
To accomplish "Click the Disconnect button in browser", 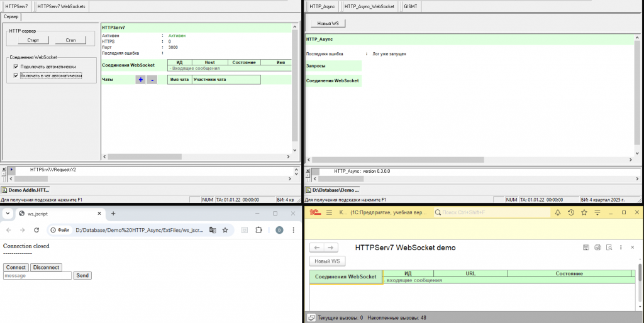I will pos(46,267).
